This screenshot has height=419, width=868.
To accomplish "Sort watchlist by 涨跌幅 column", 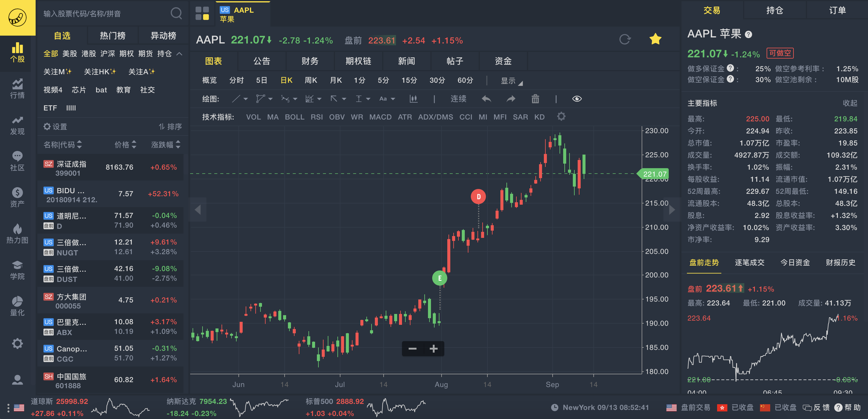I will (x=166, y=145).
